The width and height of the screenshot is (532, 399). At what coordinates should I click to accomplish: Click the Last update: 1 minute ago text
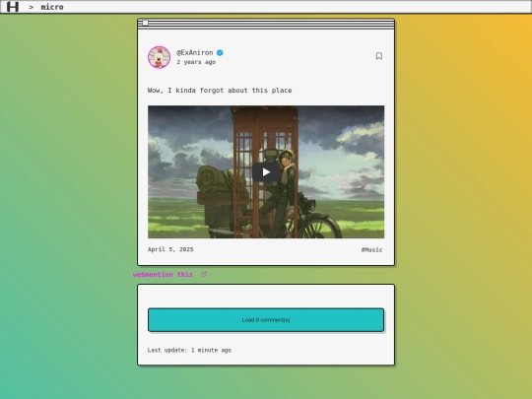[x=189, y=350]
